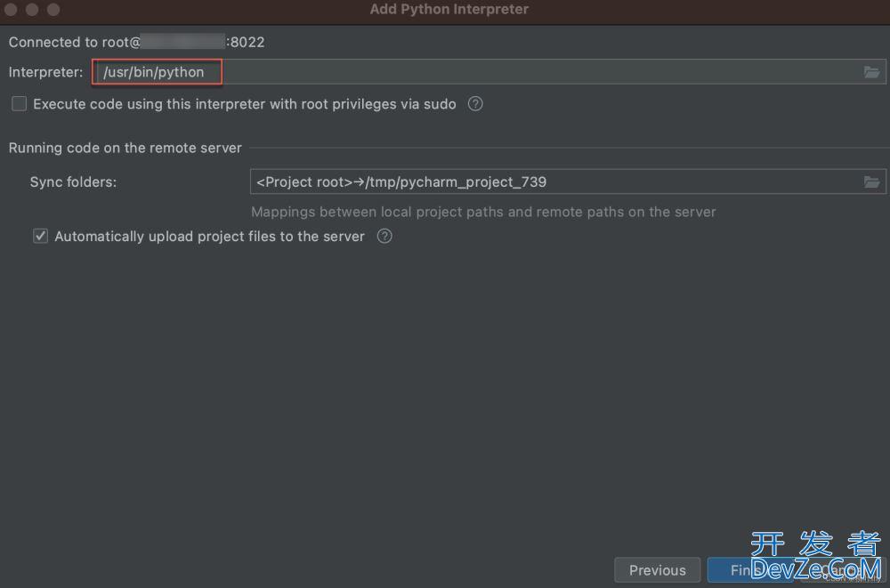Maximize the Add Python Interpreter window
This screenshot has width=890, height=588.
point(53,10)
